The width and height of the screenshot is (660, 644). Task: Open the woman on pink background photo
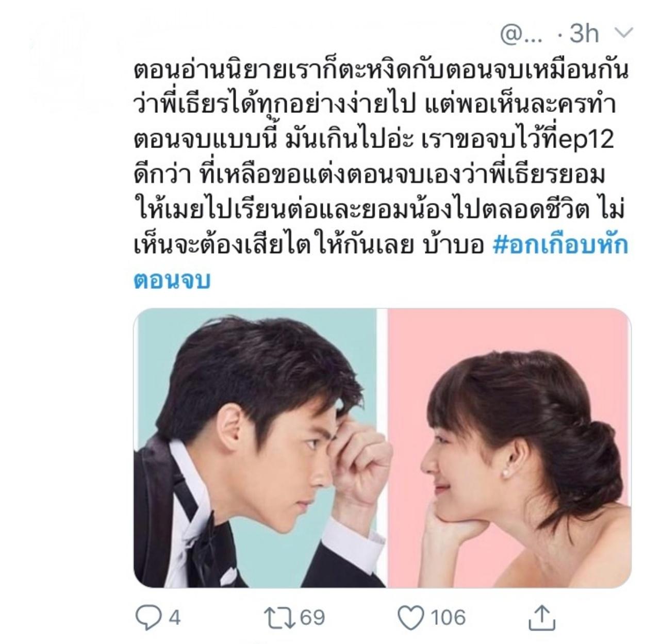508,448
